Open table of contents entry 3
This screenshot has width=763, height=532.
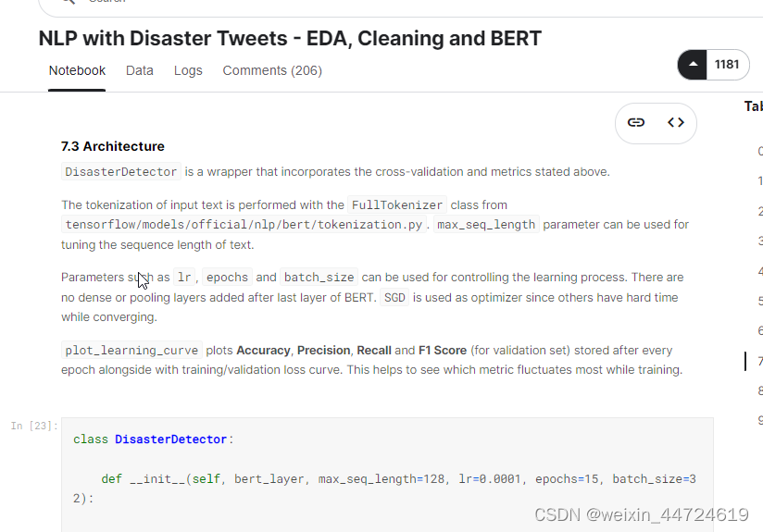click(760, 241)
